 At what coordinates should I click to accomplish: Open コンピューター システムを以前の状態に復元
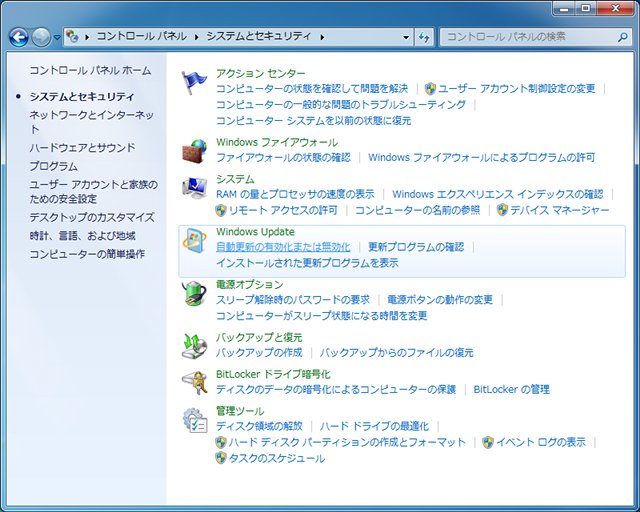[x=313, y=121]
